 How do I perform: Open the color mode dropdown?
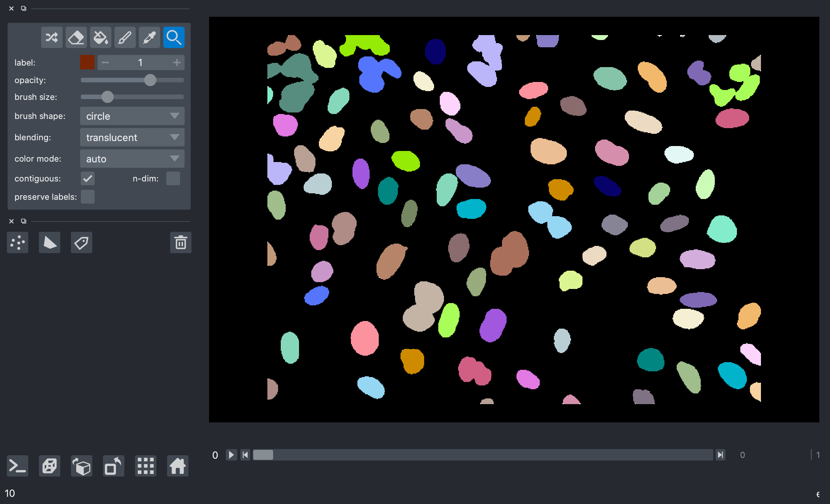point(132,159)
